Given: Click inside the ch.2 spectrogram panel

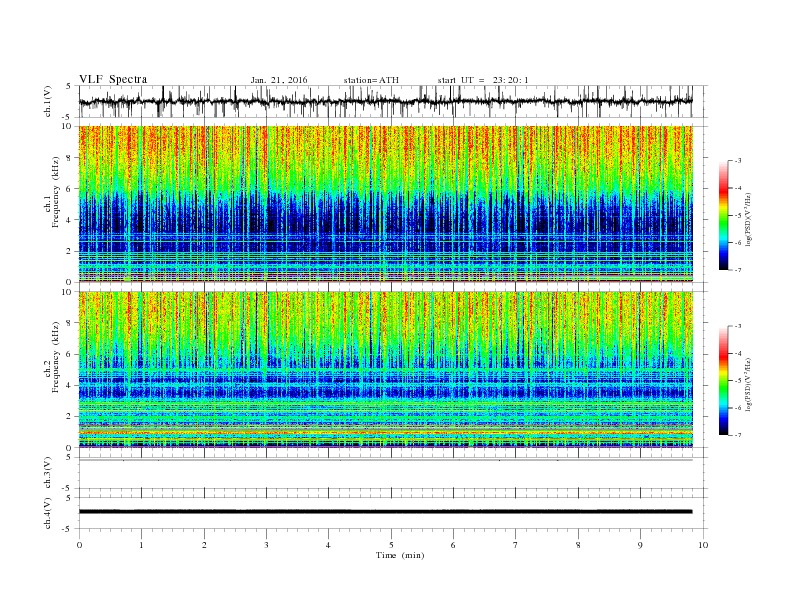Looking at the screenshot, I should click(x=385, y=369).
